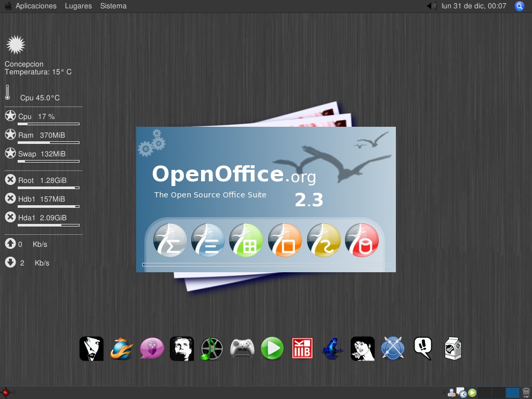The width and height of the screenshot is (532, 399).
Task: Start the green play-button dock application
Action: click(x=272, y=348)
